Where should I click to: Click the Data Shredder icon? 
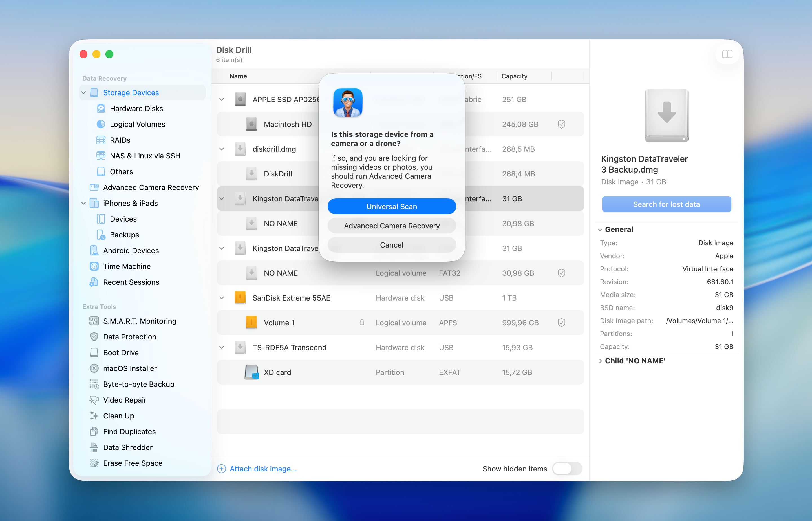tap(94, 447)
